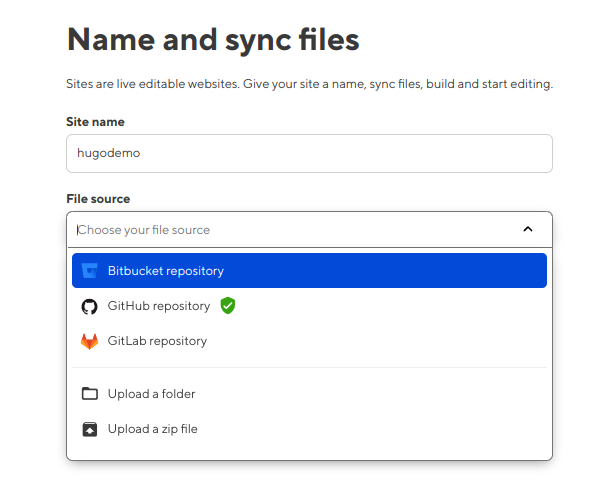Click the green shield checkmark badge

[228, 306]
